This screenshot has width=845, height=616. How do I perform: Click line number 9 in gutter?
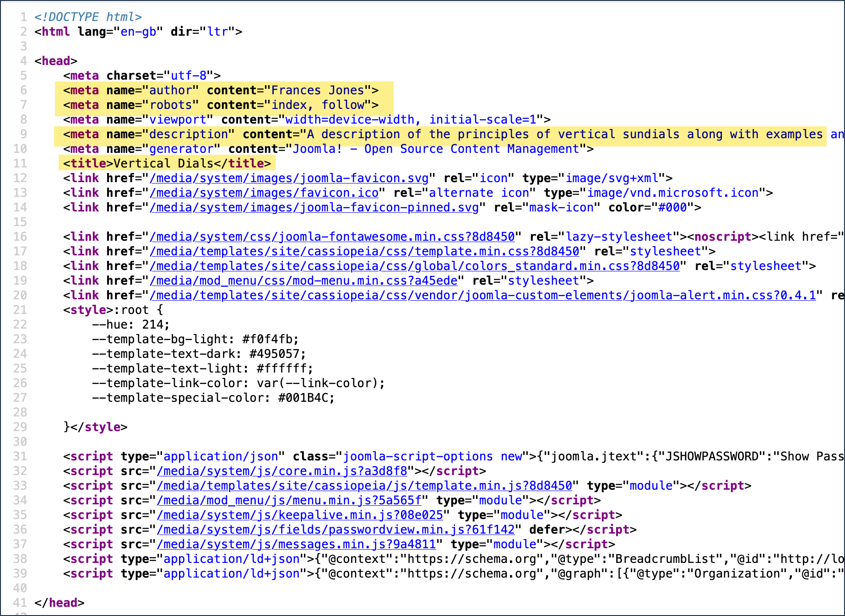[x=23, y=134]
